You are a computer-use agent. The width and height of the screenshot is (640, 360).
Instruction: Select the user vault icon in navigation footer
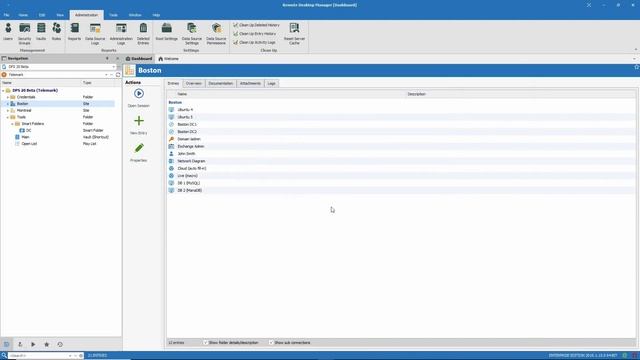[x=20, y=344]
